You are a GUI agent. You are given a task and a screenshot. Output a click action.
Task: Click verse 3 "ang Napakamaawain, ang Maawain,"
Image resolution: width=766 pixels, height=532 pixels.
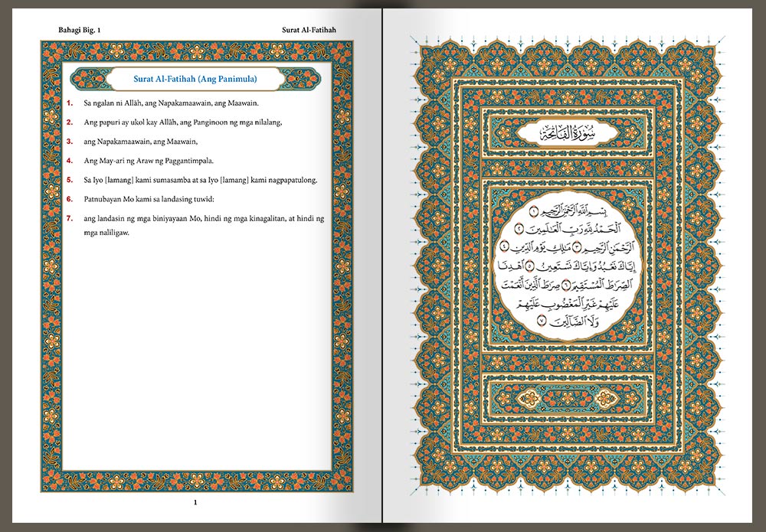pos(140,142)
